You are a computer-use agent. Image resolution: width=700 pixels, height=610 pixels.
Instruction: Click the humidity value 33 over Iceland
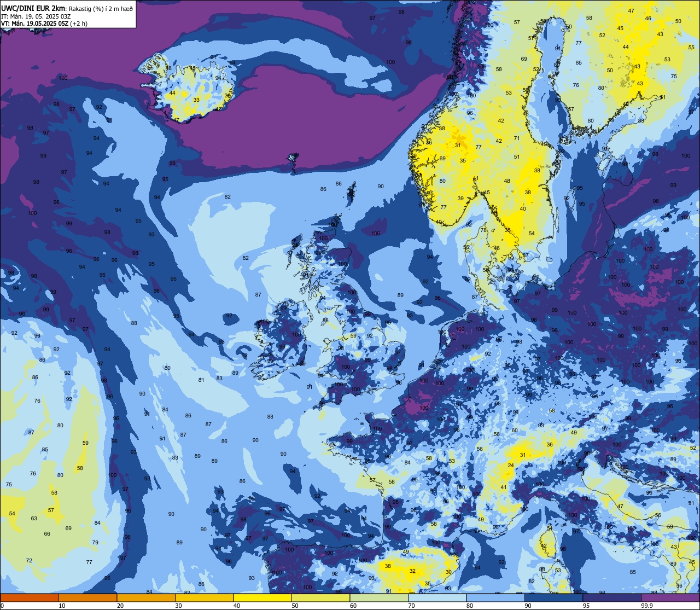tap(196, 100)
